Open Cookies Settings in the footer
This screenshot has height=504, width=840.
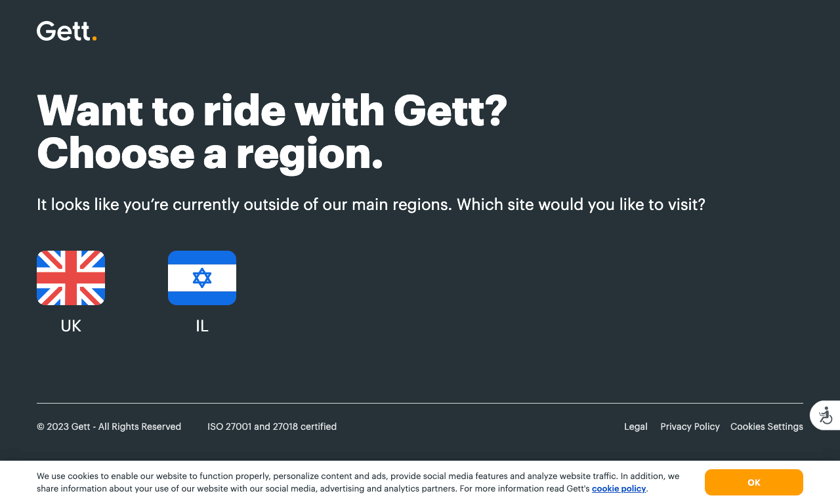tap(766, 427)
